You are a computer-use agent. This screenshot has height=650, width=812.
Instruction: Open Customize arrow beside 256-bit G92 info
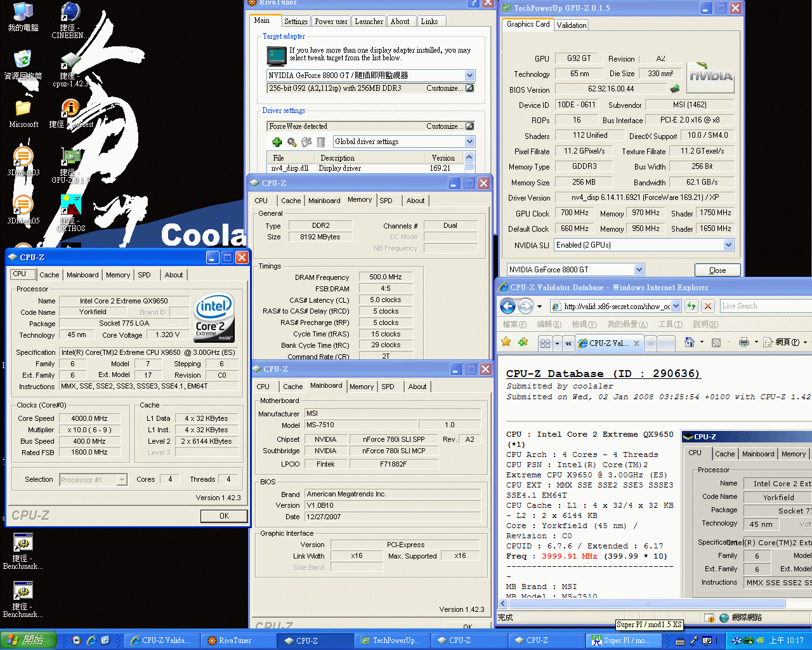point(469,88)
